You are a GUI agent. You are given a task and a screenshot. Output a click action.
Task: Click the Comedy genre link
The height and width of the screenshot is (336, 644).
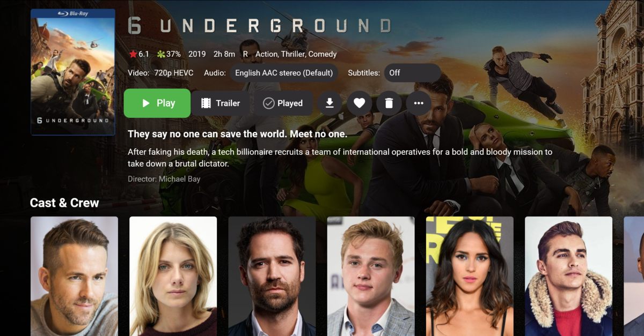pos(322,54)
